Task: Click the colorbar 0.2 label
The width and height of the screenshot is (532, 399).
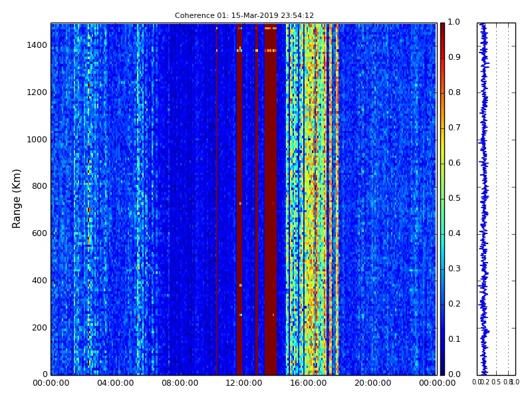Action: (454, 305)
